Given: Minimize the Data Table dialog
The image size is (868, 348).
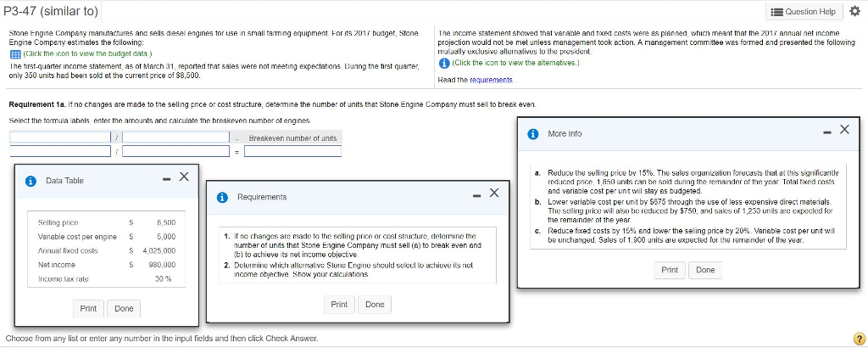Looking at the screenshot, I should (x=166, y=179).
